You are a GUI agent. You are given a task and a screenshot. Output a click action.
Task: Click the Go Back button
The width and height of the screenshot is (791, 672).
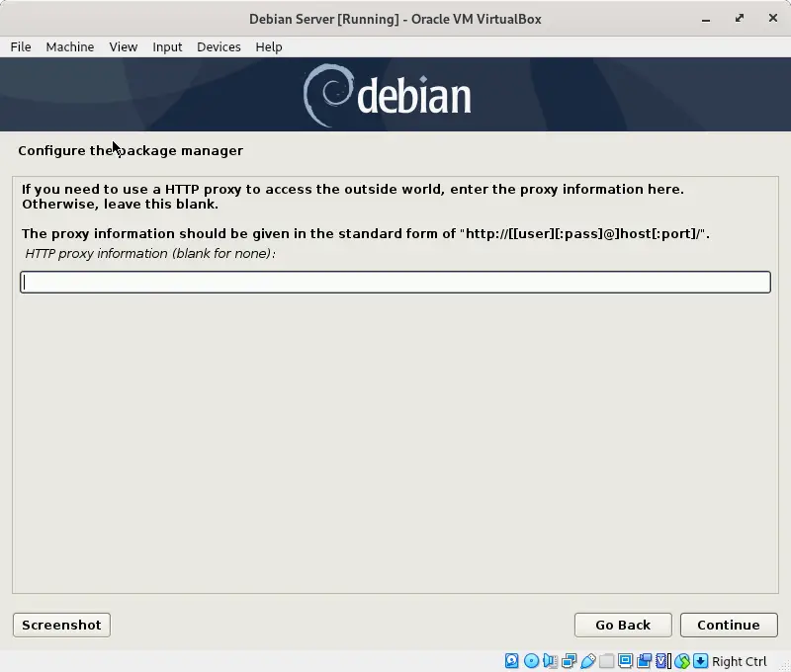click(x=623, y=625)
